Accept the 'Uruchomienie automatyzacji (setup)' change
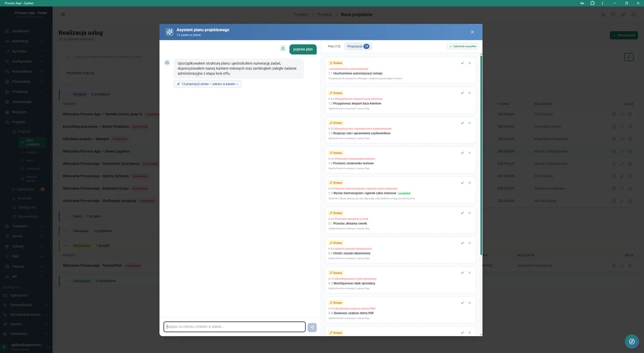The height and width of the screenshot is (353, 644). (462, 63)
